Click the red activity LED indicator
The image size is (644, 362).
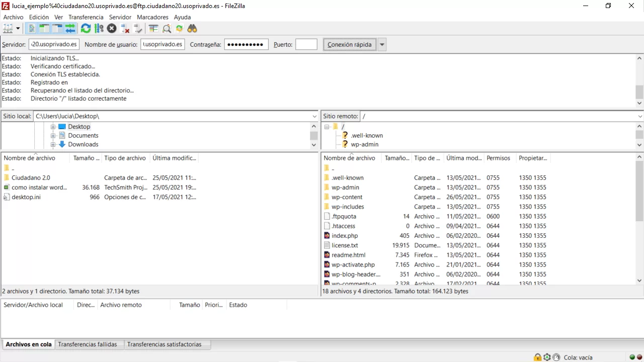[640, 357]
